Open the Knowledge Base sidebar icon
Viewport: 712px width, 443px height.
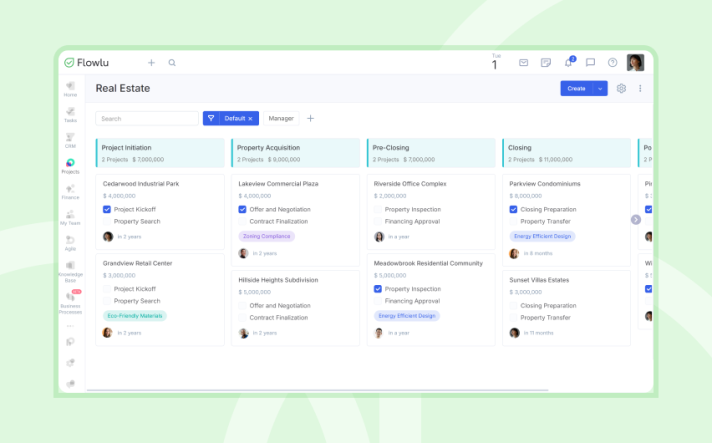(70, 268)
